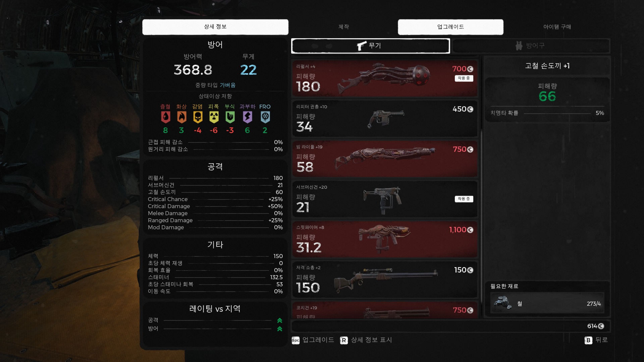
Task: Select the 스핏파이어 +8 weapon card
Action: click(385, 239)
